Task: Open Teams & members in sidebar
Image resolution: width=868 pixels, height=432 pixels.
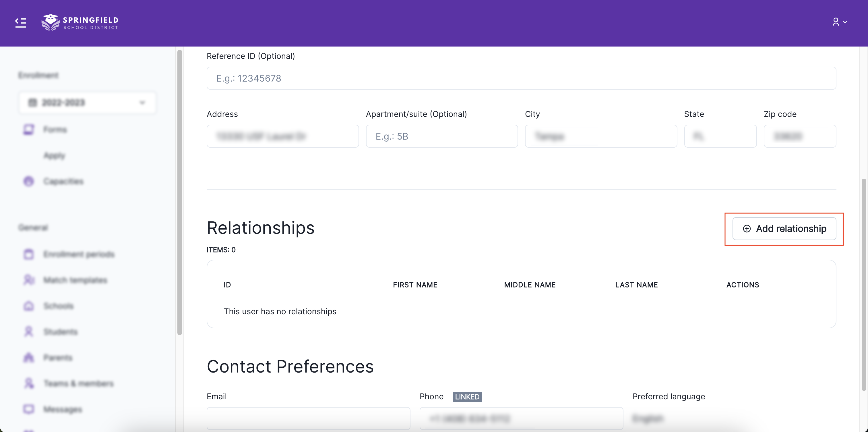Action: click(x=78, y=383)
